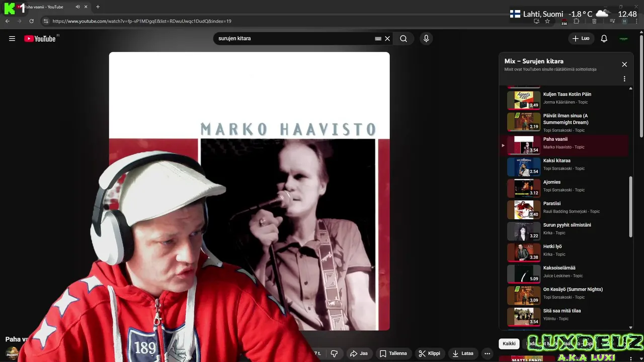
Task: Open the extensions puzzle icon
Action: [577, 21]
